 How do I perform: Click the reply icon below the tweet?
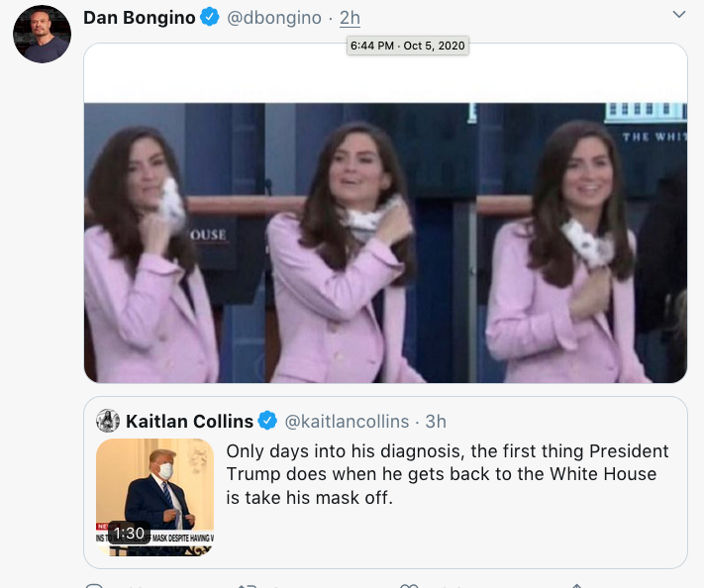95,585
